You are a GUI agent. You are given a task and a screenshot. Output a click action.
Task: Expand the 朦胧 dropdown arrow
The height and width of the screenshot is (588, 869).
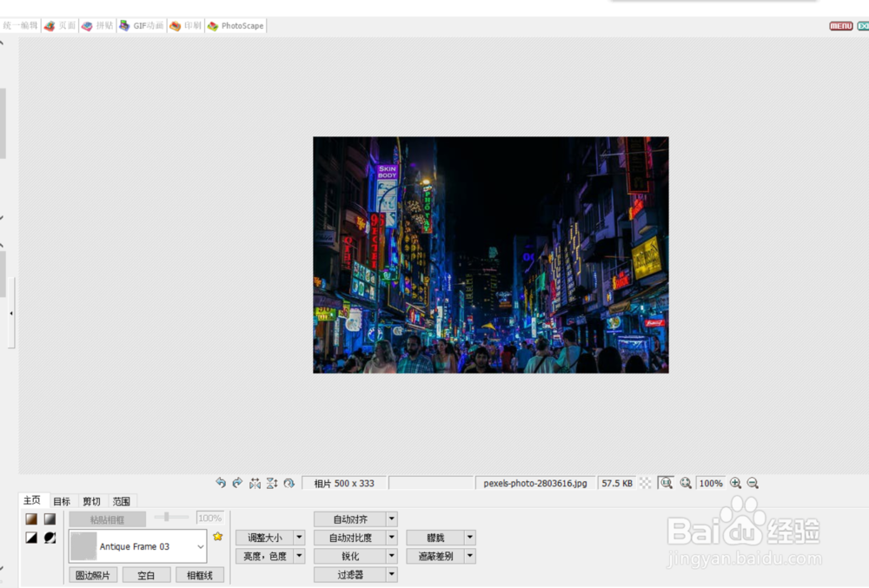point(470,537)
